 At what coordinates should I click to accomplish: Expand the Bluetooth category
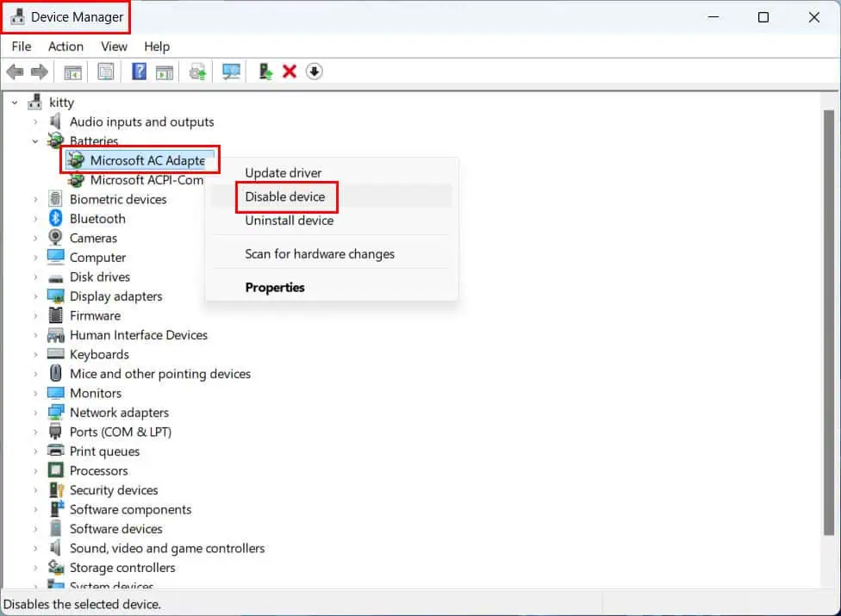pos(35,219)
